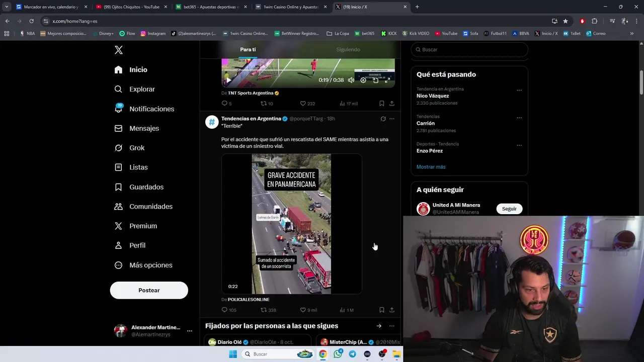The image size is (644, 362).
Task: Open account menu dots beside Alexander Martinez
Action: point(190,331)
